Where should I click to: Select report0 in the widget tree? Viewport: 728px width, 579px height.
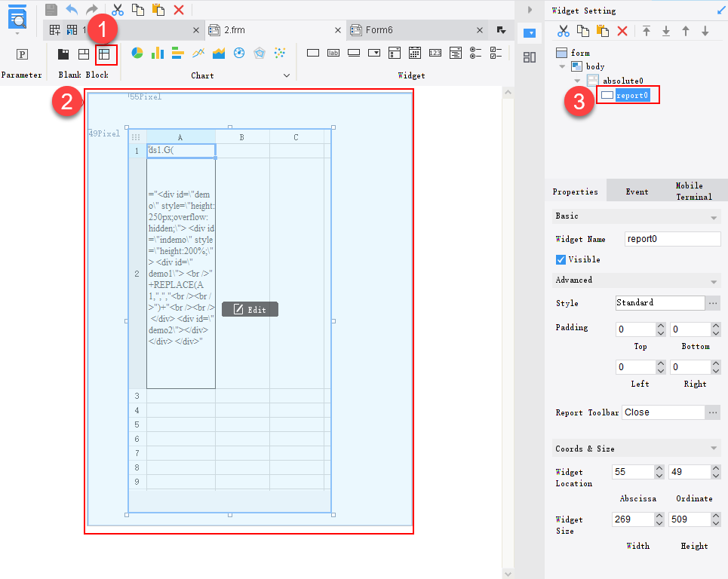pos(632,95)
